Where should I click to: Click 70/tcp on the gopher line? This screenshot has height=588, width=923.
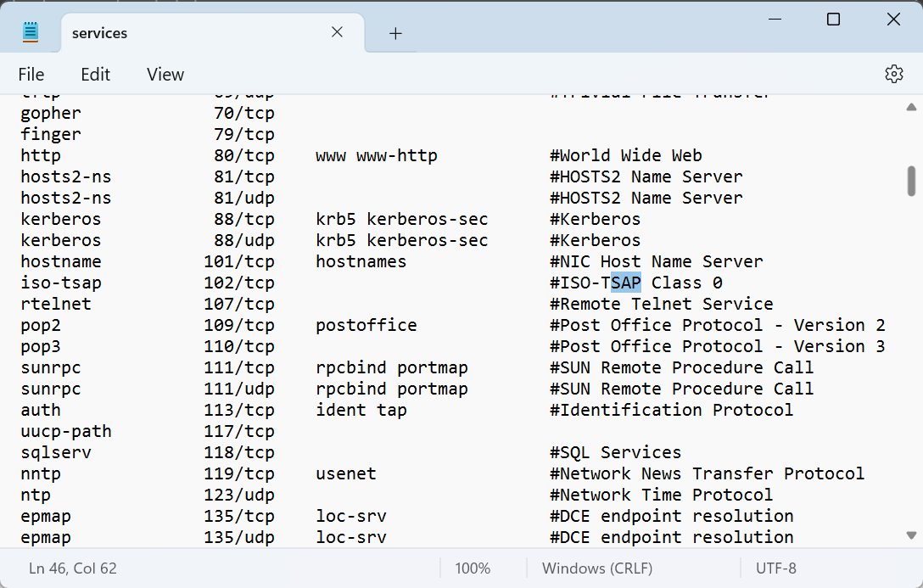pyautogui.click(x=244, y=113)
